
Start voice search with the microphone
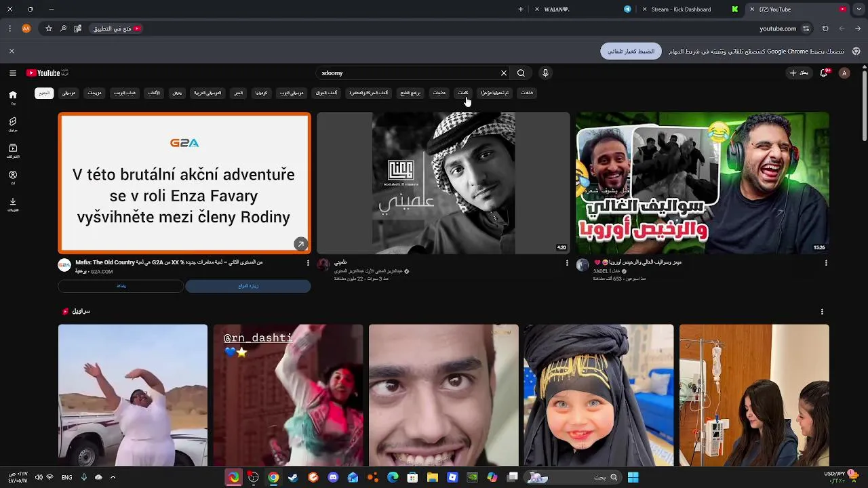(x=545, y=73)
